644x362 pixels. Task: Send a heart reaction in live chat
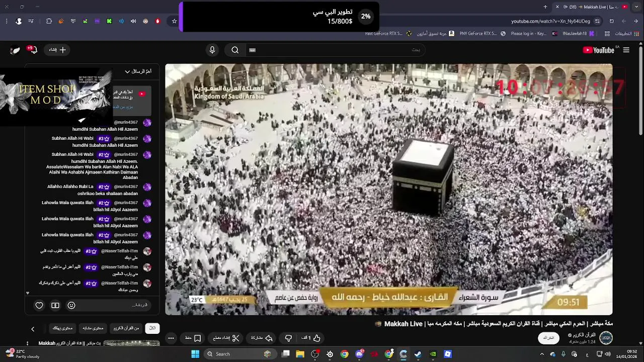(39, 305)
